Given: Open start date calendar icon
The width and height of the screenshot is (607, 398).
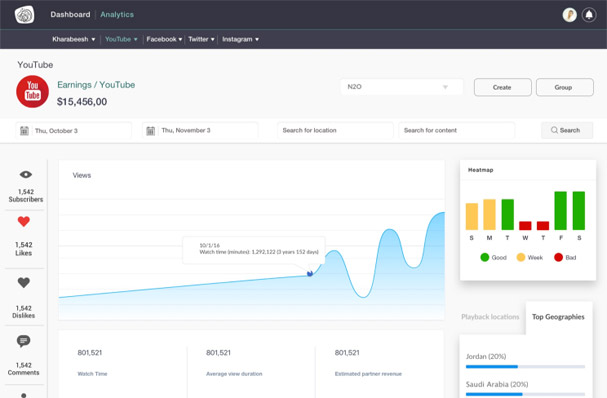Looking at the screenshot, I should (24, 131).
